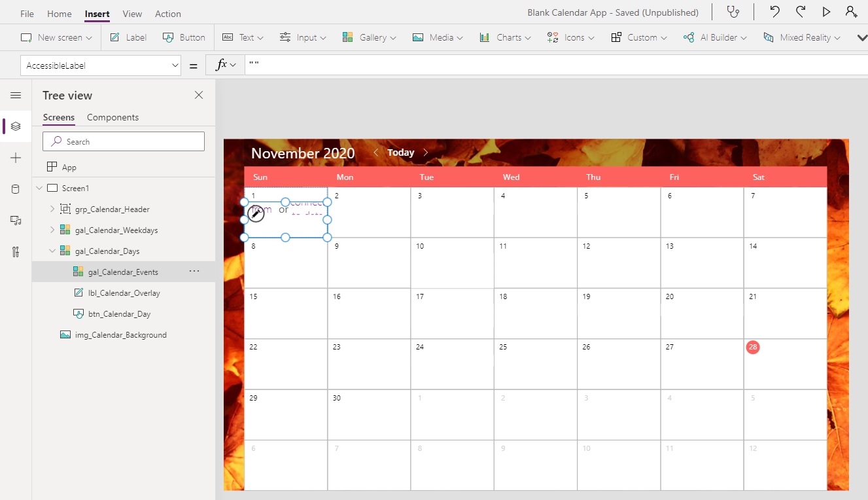Open the Insert panel via plus icon
Screen dimensions: 868x500
click(x=14, y=157)
